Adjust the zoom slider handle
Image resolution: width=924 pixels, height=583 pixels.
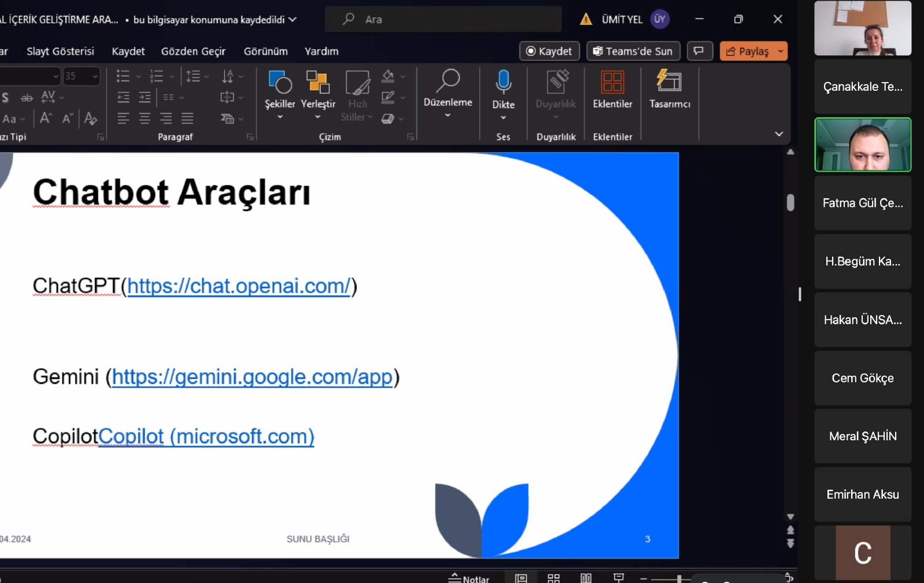(679, 578)
